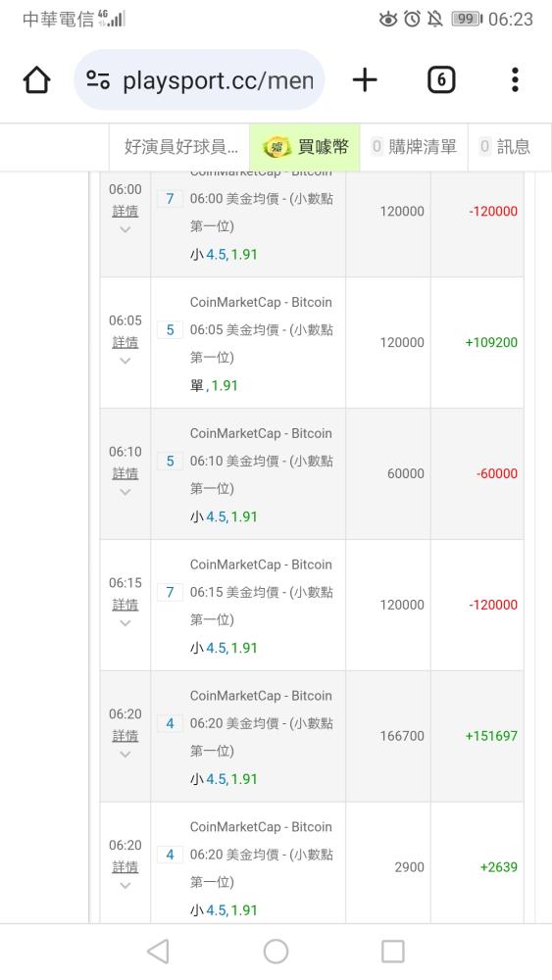Click the 買噱幣 button

tap(305, 147)
